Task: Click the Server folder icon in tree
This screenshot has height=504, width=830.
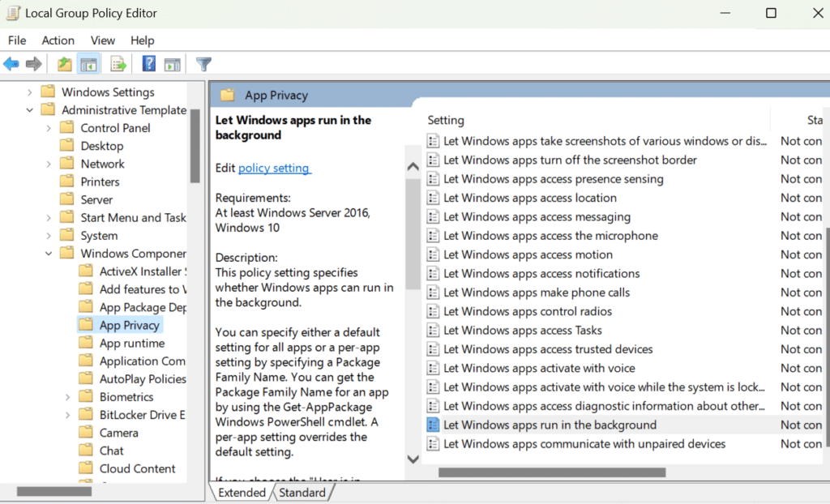Action: [66, 199]
